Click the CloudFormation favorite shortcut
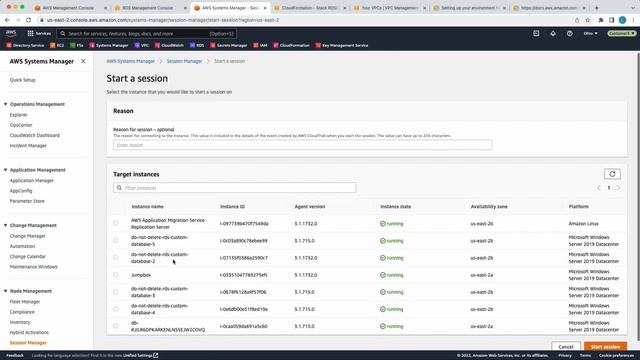Screen dimensions: 640x360 click(x=291, y=45)
